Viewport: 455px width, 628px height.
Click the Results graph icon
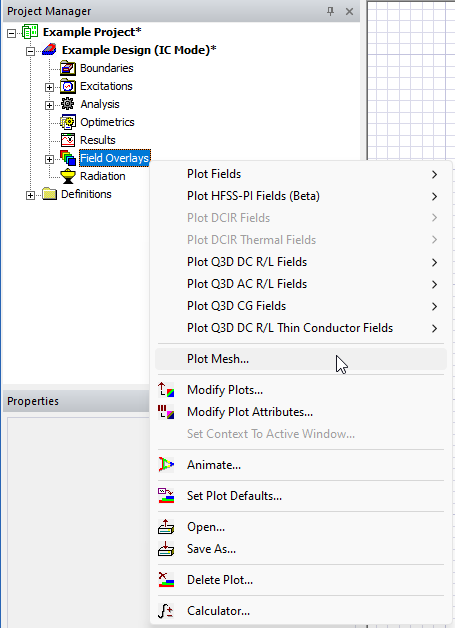coord(68,140)
